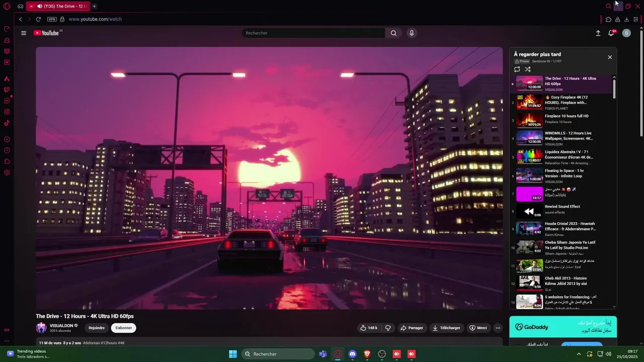The width and height of the screenshot is (644, 362).
Task: Open the Opera GX main menu logo
Action: [x=7, y=7]
